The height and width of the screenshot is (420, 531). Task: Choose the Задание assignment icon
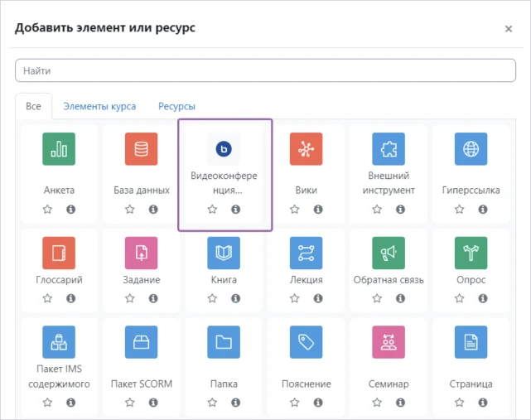(x=142, y=253)
